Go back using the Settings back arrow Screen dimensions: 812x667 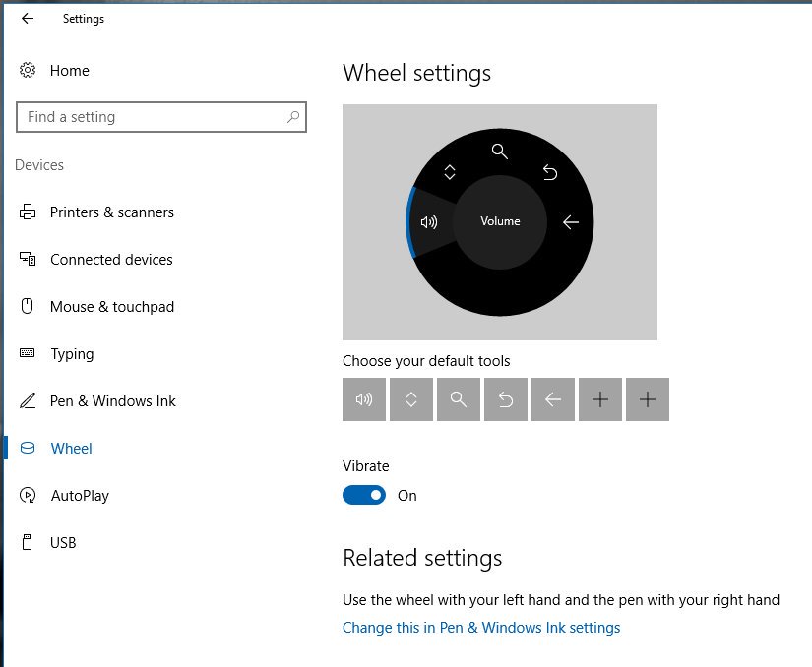(x=28, y=19)
